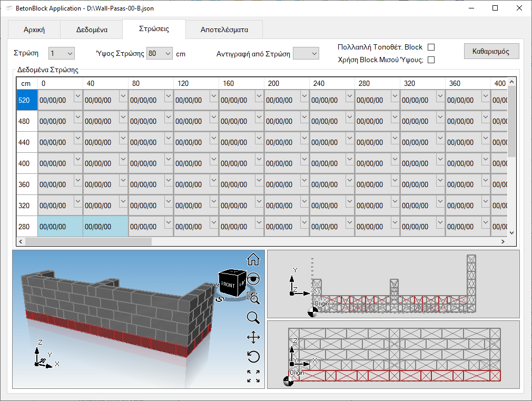Switch to the Αποτελέσματα tab
Image resolution: width=532 pixels, height=401 pixels.
pos(224,30)
